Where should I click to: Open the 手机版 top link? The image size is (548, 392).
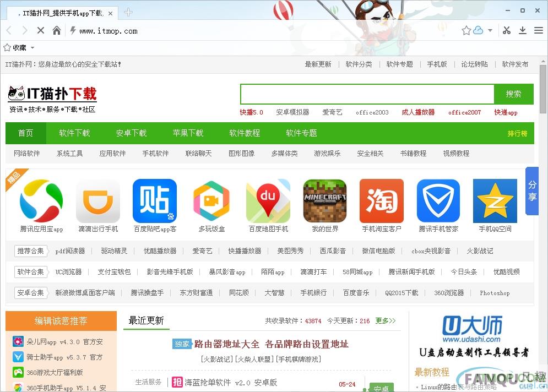437,64
